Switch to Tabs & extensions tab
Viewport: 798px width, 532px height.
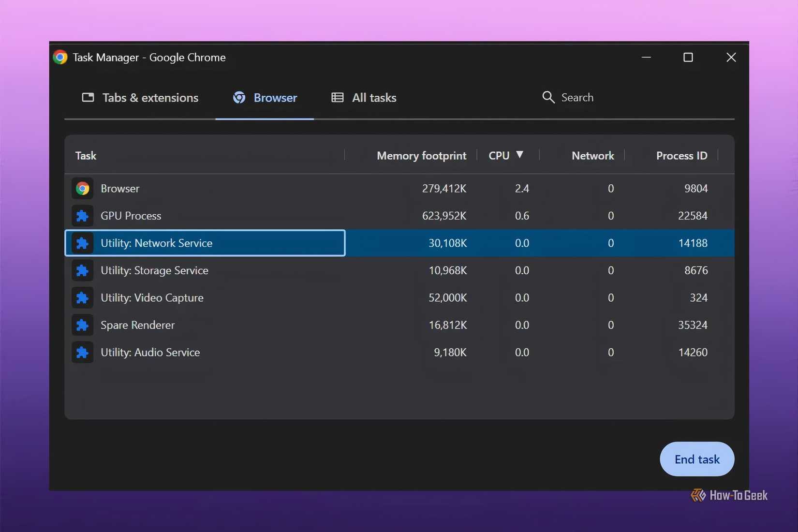coord(140,98)
